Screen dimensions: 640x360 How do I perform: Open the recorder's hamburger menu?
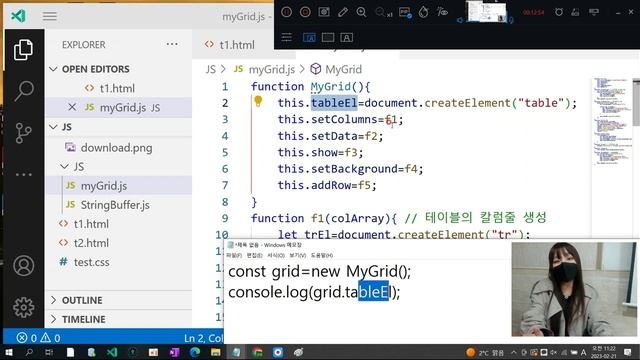click(x=287, y=38)
